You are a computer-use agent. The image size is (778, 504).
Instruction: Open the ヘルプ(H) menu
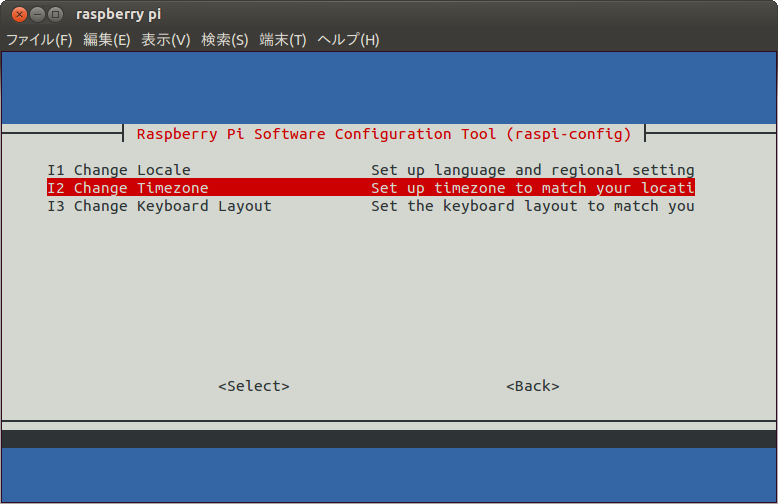tap(348, 40)
